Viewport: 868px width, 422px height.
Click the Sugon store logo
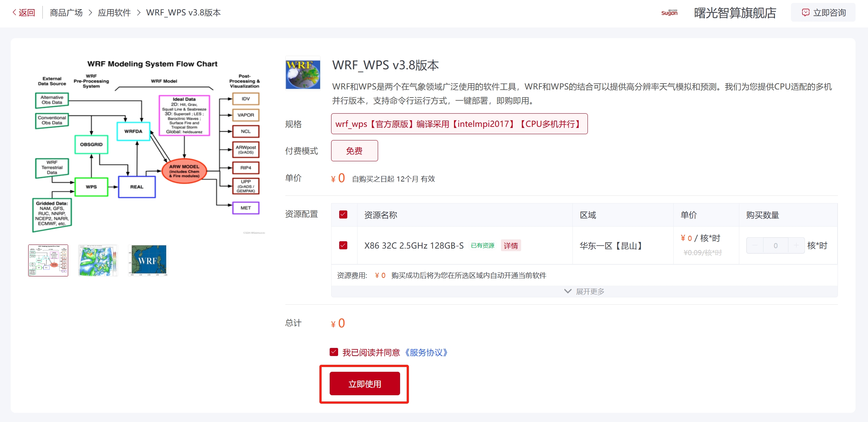[669, 12]
